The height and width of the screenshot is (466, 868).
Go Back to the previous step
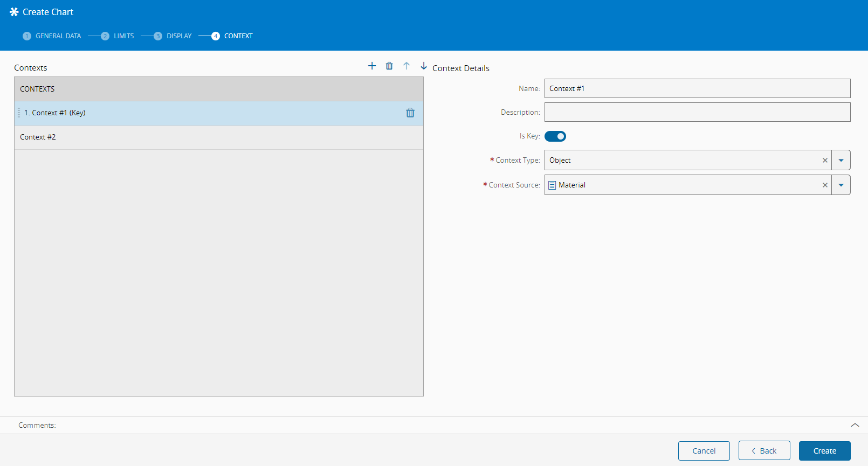click(x=764, y=451)
